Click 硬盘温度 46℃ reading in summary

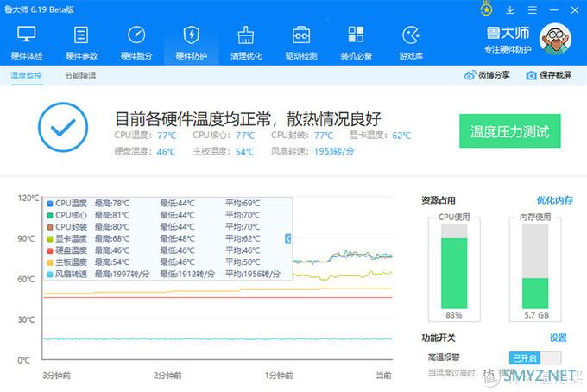(x=145, y=151)
